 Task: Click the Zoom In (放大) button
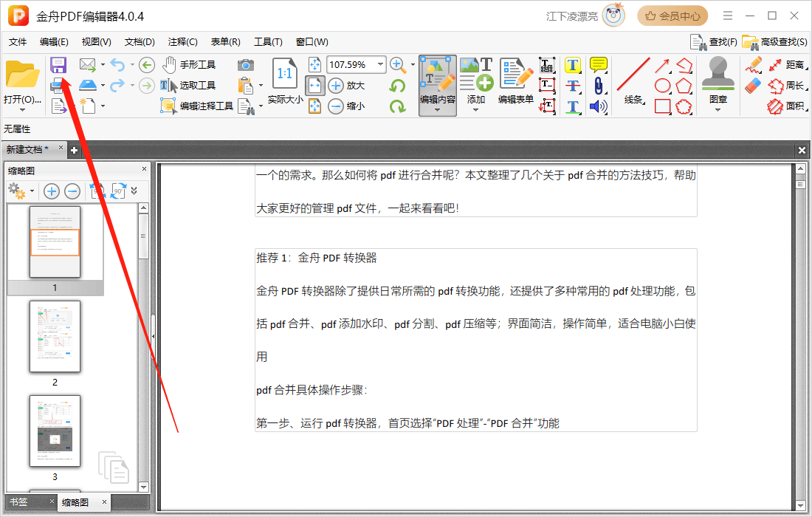tap(347, 86)
